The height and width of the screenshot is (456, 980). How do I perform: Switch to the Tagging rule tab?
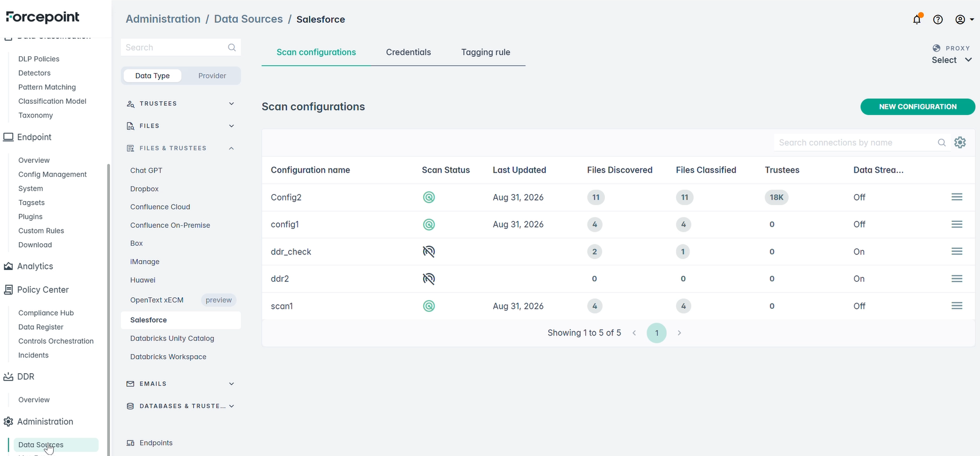tap(486, 52)
